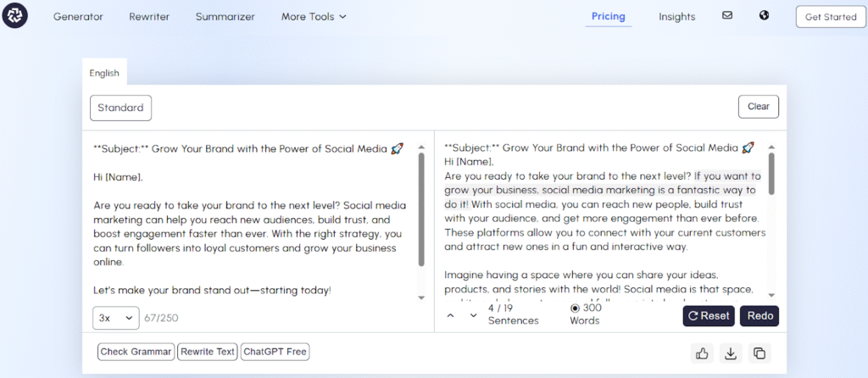Click the output panel scrollbar
Image resolution: width=868 pixels, height=378 pixels.
tap(771, 174)
